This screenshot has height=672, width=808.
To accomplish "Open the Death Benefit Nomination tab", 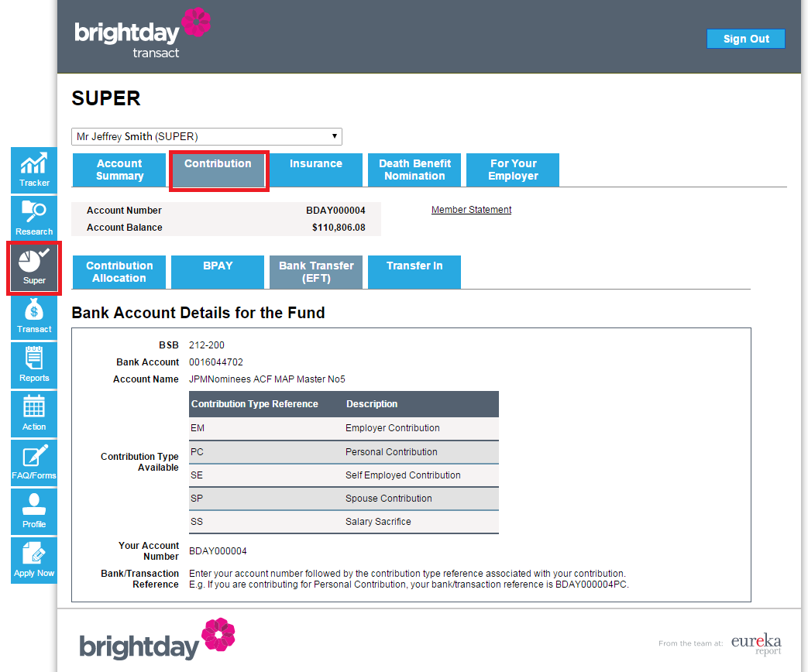I will (x=414, y=170).
